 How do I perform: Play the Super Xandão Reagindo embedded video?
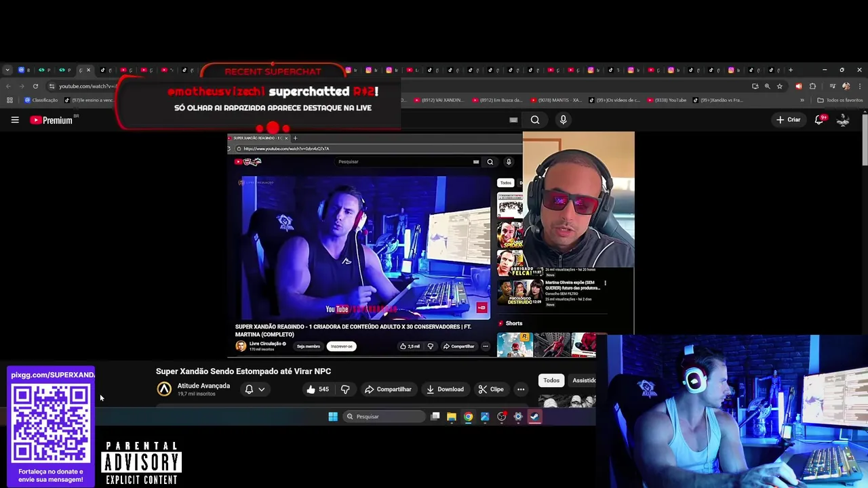coord(363,247)
